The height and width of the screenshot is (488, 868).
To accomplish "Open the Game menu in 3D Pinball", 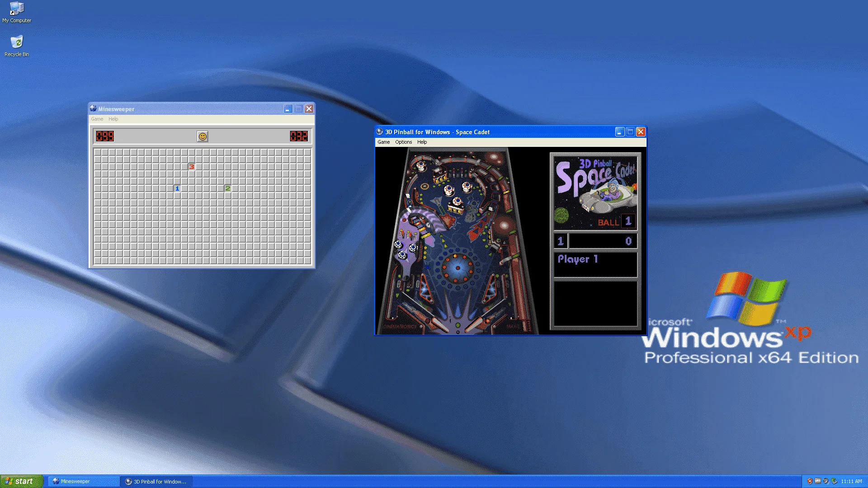I will tap(384, 142).
